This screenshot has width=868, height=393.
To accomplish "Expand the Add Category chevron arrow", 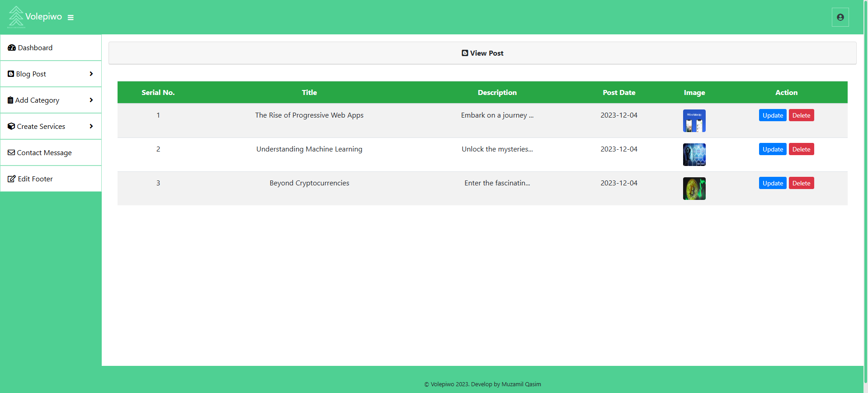I will click(91, 100).
